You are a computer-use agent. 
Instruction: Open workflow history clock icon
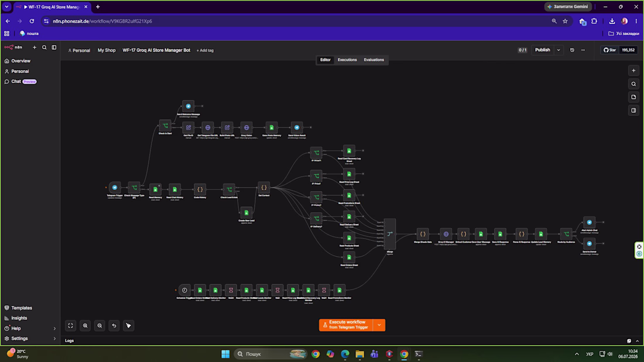click(x=572, y=50)
